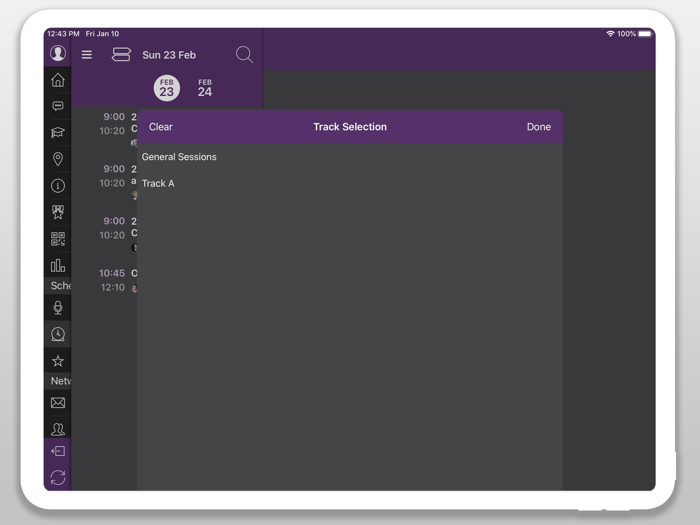Viewport: 700px width, 525px height.
Task: Clear the track selection
Action: pyautogui.click(x=161, y=127)
